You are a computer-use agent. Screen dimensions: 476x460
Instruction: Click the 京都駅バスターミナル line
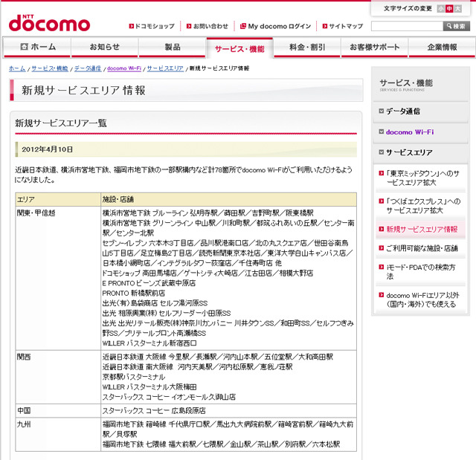pyautogui.click(x=134, y=377)
